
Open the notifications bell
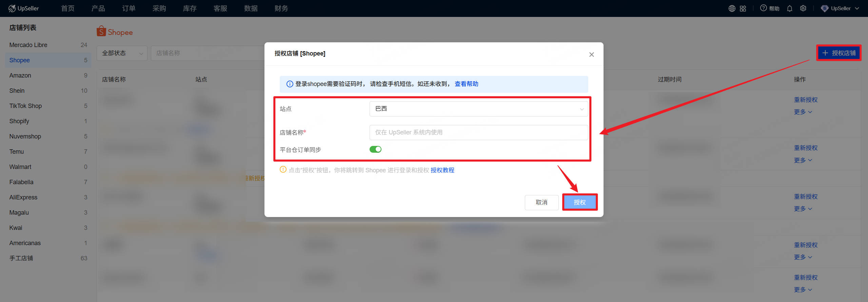point(790,8)
